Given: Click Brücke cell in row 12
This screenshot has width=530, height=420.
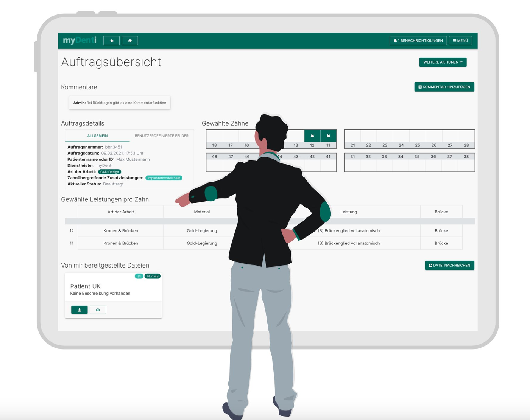Looking at the screenshot, I should click(441, 231).
